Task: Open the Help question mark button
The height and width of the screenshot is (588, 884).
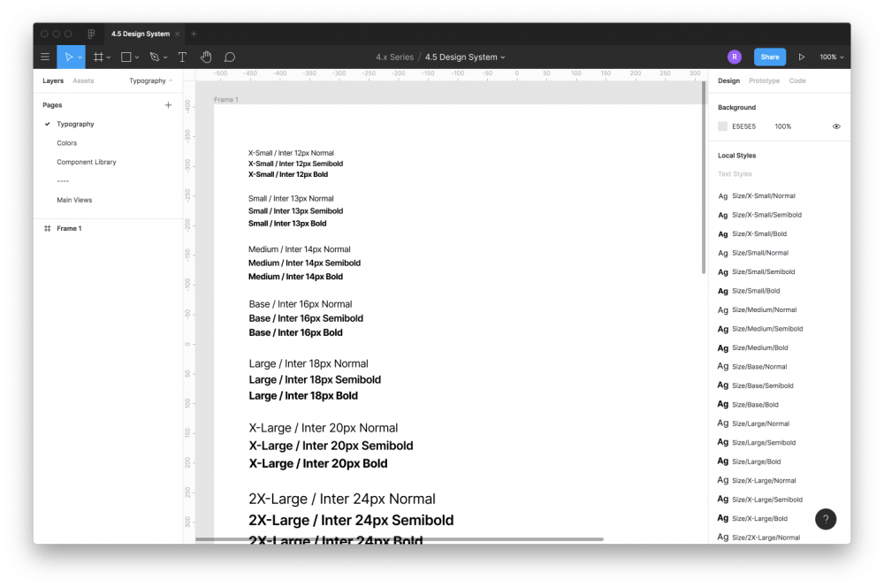Action: (825, 519)
